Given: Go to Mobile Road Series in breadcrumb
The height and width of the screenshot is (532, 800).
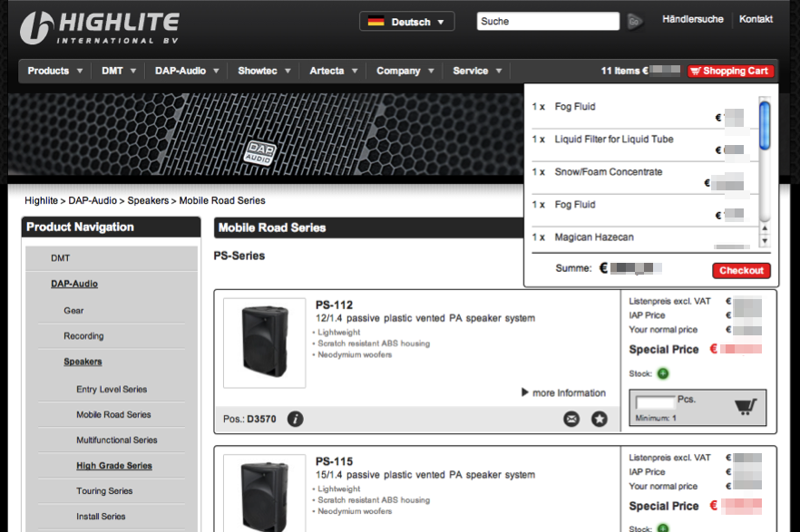Looking at the screenshot, I should pos(222,201).
